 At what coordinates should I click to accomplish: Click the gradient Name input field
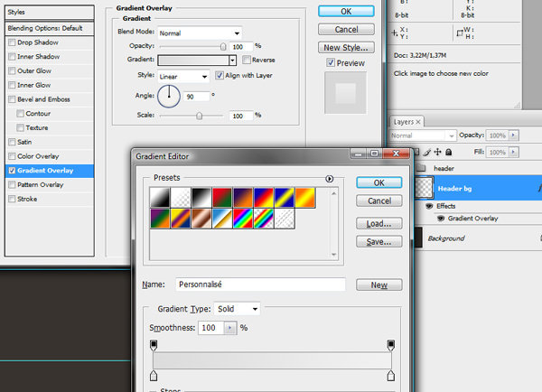pos(260,285)
